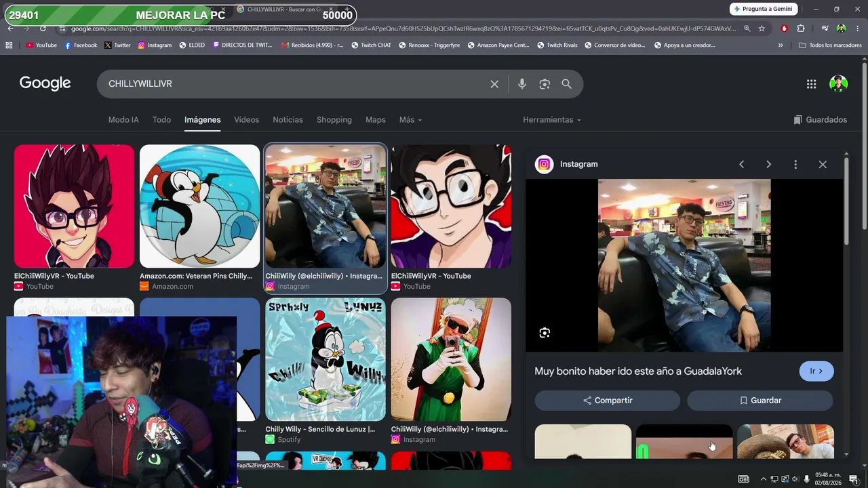
Task: Open the Shopping tab
Action: (334, 120)
